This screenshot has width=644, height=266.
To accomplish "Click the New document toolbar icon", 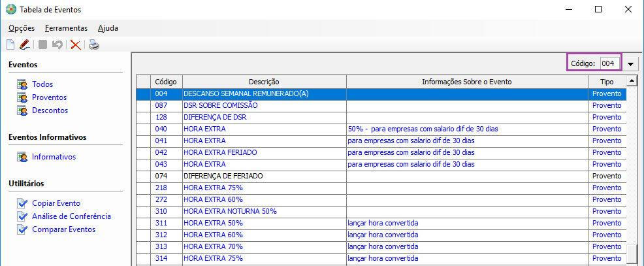I will click(x=10, y=44).
